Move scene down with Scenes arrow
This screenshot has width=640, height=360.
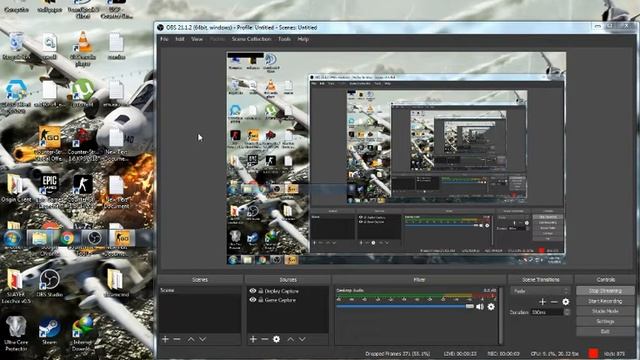(202, 339)
